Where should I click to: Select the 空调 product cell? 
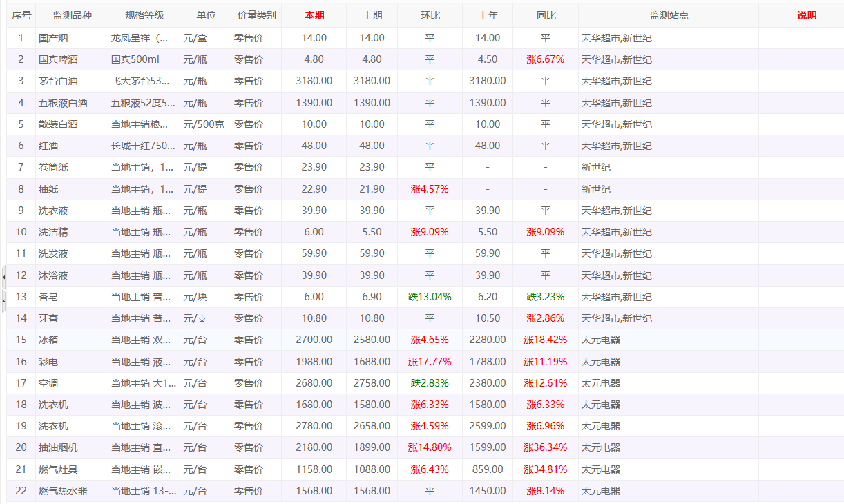point(72,383)
